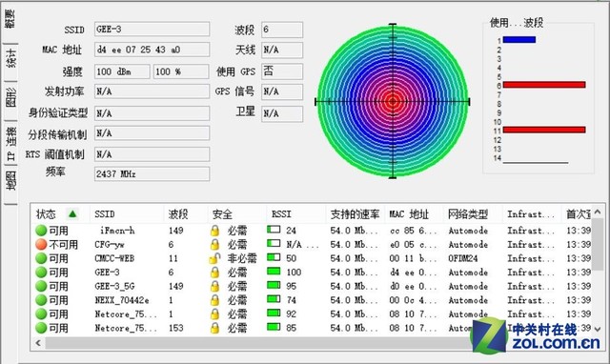610x364 pixels.
Task: Click the 波段 field showing 6
Action: click(x=282, y=30)
